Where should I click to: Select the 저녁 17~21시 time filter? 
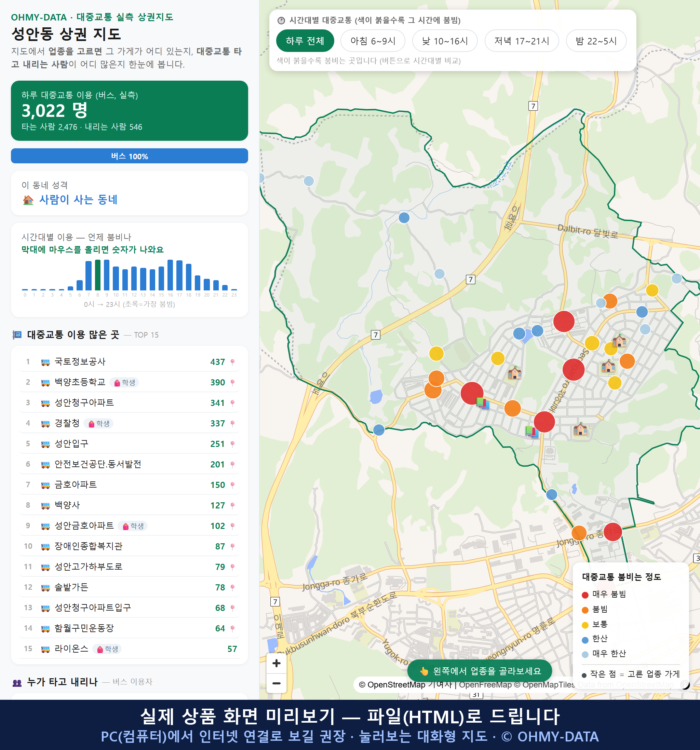pos(521,41)
